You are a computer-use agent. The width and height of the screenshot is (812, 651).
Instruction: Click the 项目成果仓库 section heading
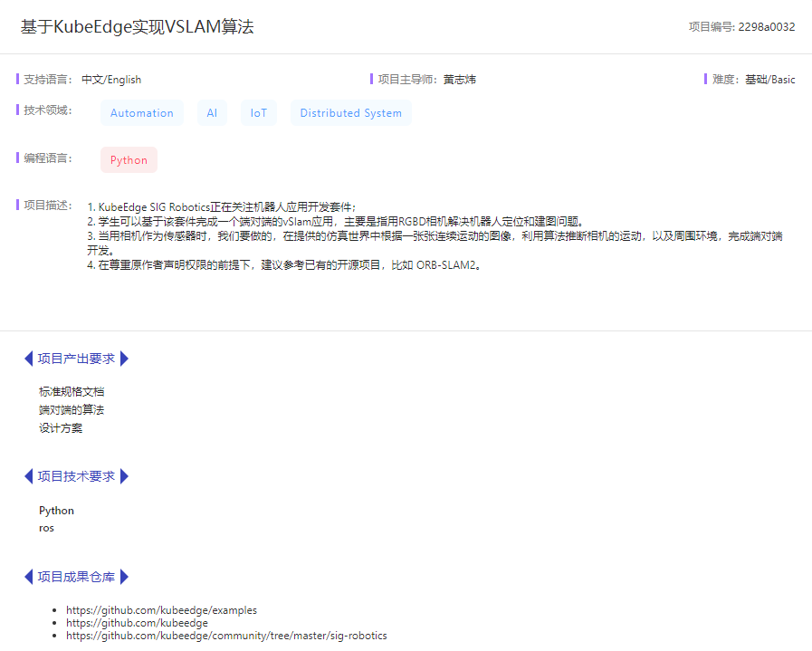click(76, 577)
